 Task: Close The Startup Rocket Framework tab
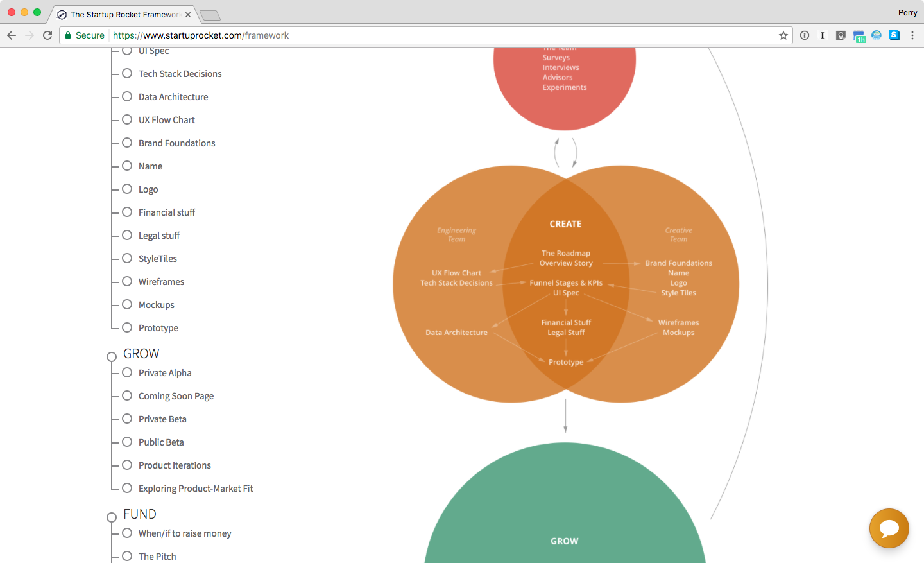188,15
